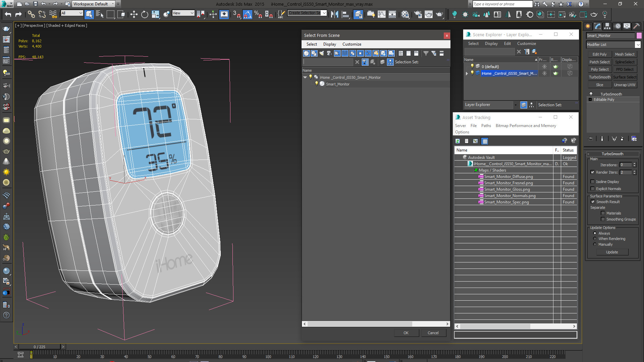The image size is (644, 362).
Task: Click table view icon in Asset Tracking
Action: tap(485, 141)
